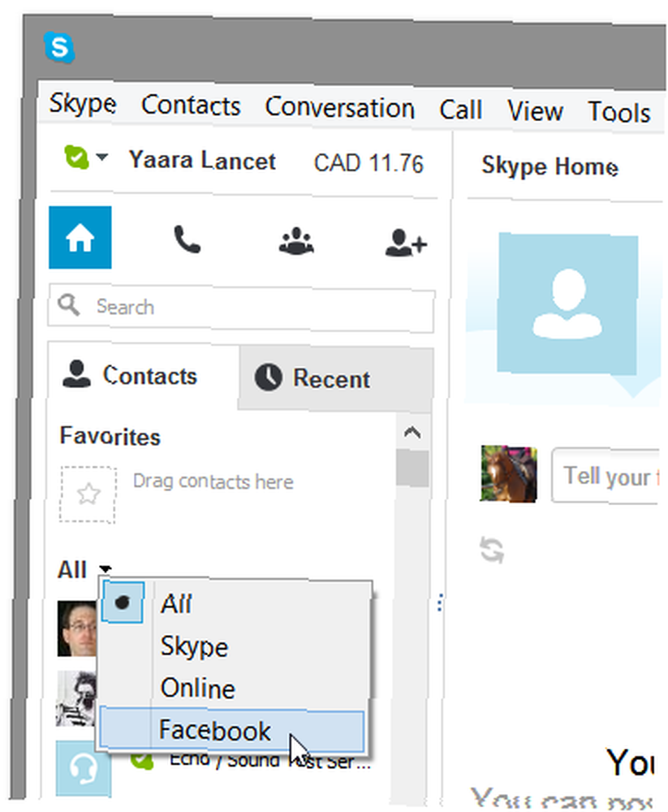Screen dimensions: 668x812
Task: Click the Home icon button
Action: (80, 237)
